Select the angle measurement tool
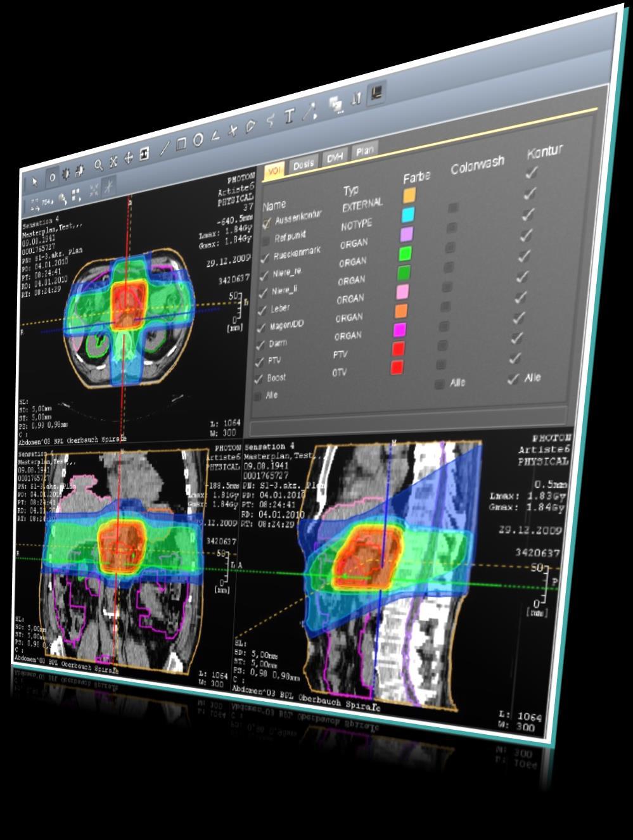 (215, 135)
